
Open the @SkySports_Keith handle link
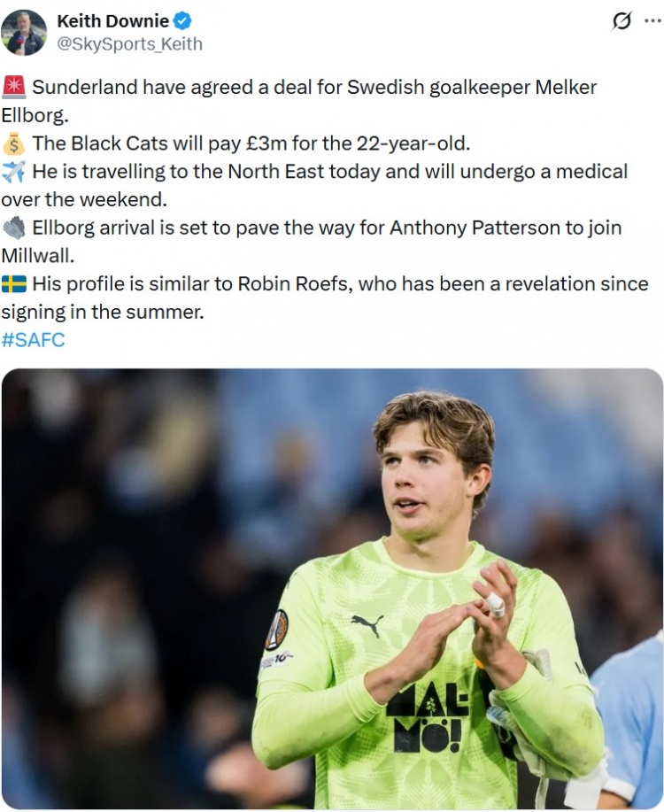pyautogui.click(x=129, y=44)
